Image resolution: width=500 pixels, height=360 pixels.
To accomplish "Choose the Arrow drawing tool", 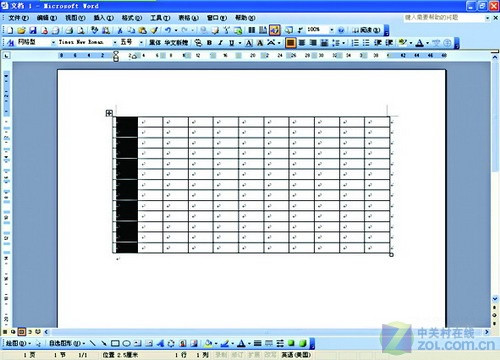I will tap(104, 343).
